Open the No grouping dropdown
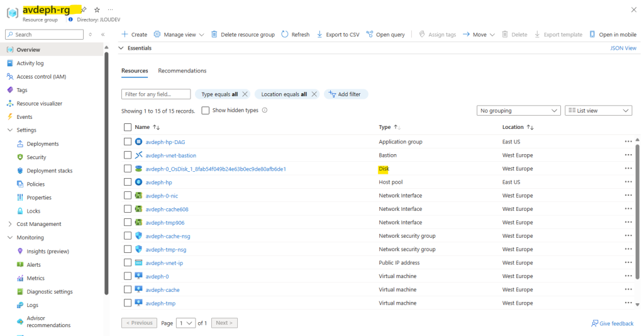 pyautogui.click(x=518, y=111)
